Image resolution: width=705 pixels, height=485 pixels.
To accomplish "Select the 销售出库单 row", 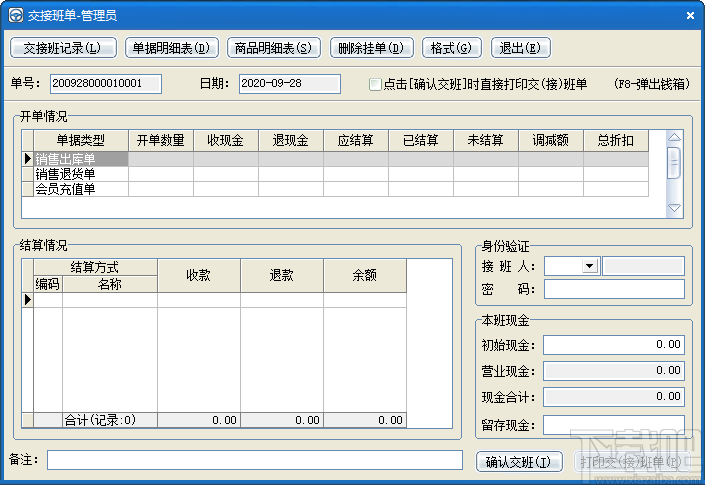I will click(335, 159).
